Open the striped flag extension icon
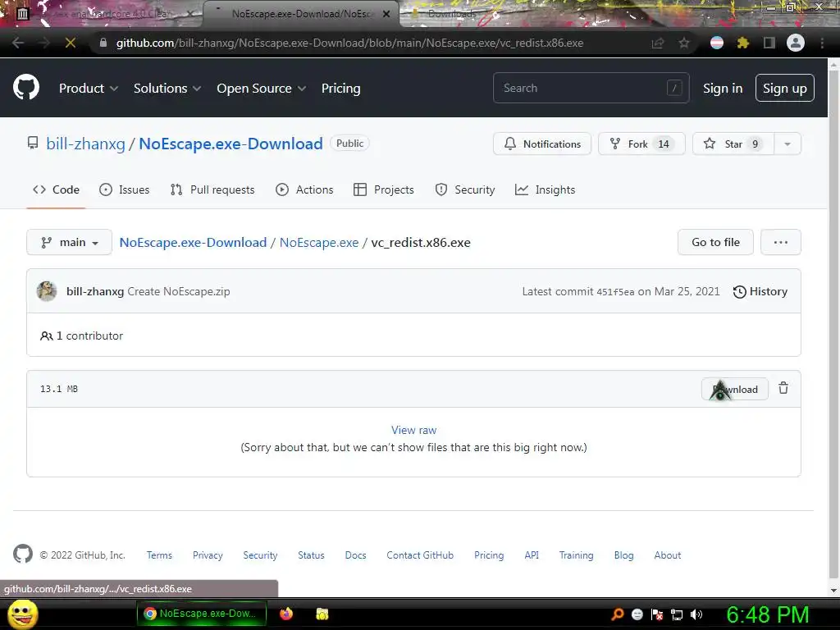Image resolution: width=840 pixels, height=630 pixels. pyautogui.click(x=717, y=43)
